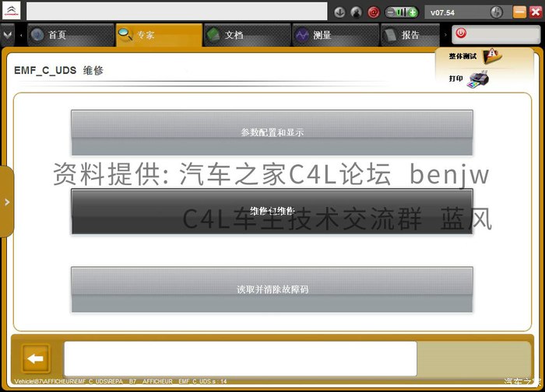Open 整体测试 global test warning icon

pyautogui.click(x=493, y=56)
